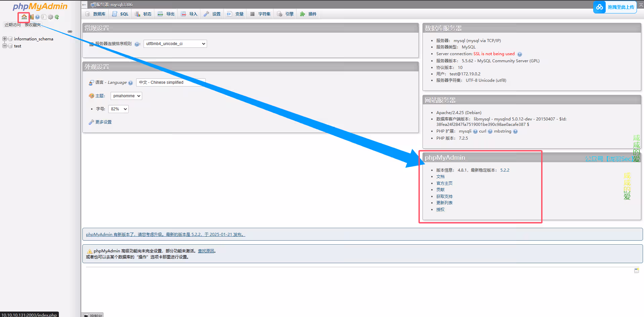This screenshot has height=317, width=644.
Task: Open the 82% font size dropdown
Action: pos(118,109)
